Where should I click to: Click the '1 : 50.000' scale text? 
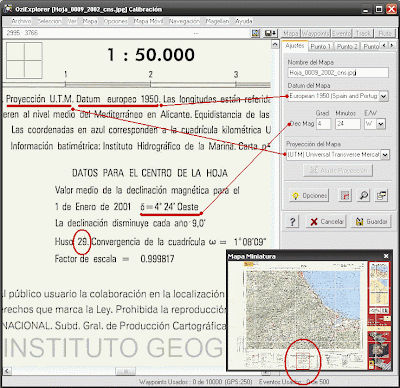(x=151, y=55)
